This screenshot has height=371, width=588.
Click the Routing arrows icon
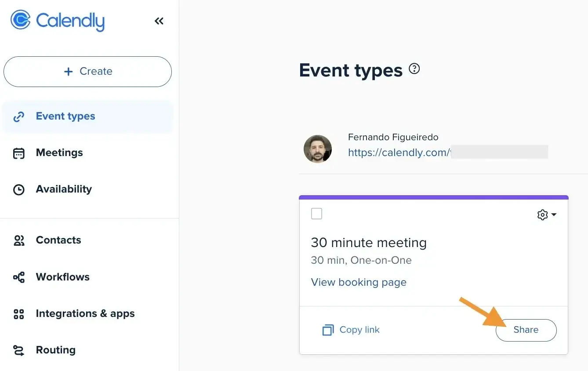tap(18, 351)
